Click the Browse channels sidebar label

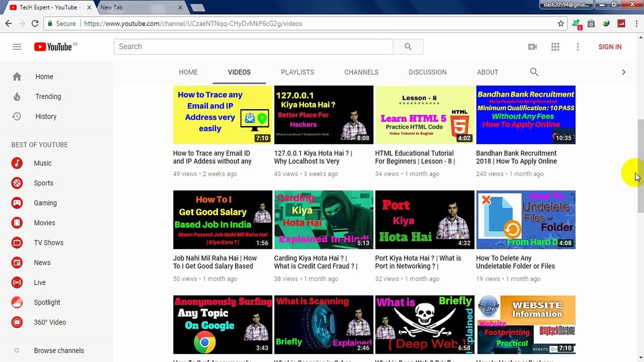click(x=59, y=350)
